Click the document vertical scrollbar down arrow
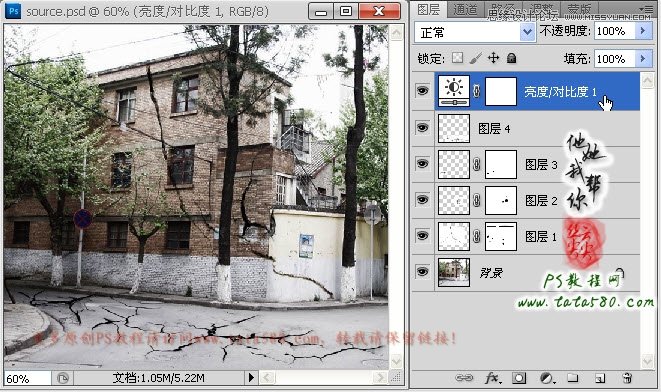This screenshot has height=392, width=661. click(x=396, y=361)
